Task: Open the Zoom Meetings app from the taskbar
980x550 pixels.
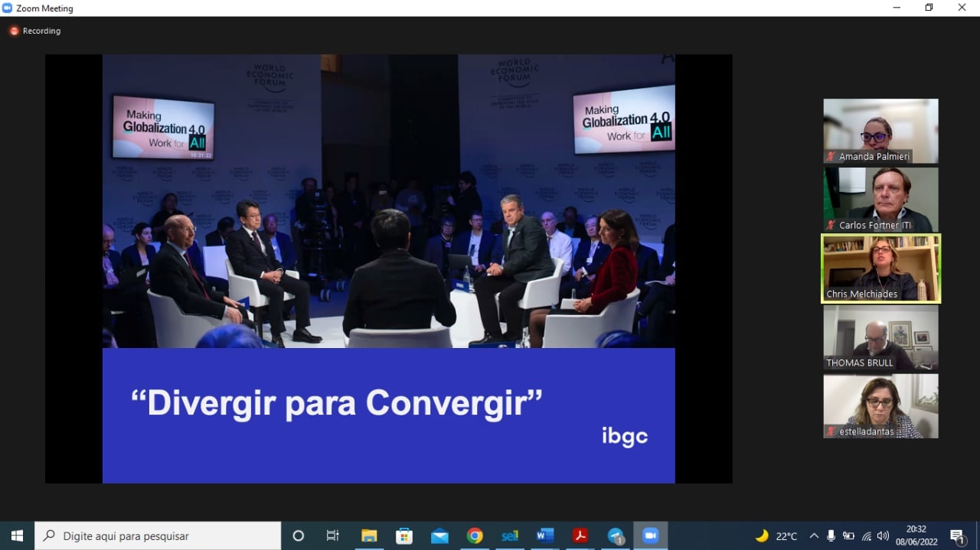Action: pyautogui.click(x=651, y=535)
